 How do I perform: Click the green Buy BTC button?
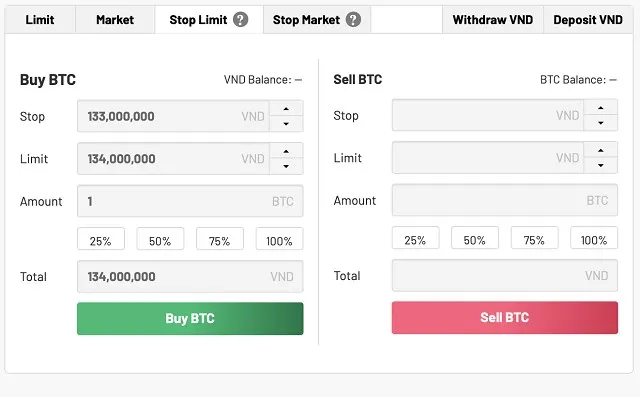(190, 318)
